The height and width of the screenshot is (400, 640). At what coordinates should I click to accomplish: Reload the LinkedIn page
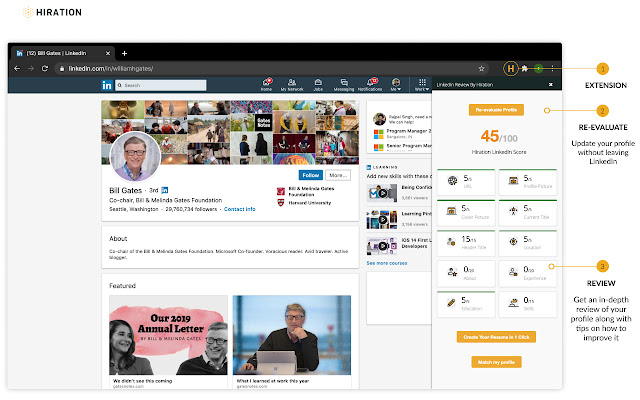45,69
